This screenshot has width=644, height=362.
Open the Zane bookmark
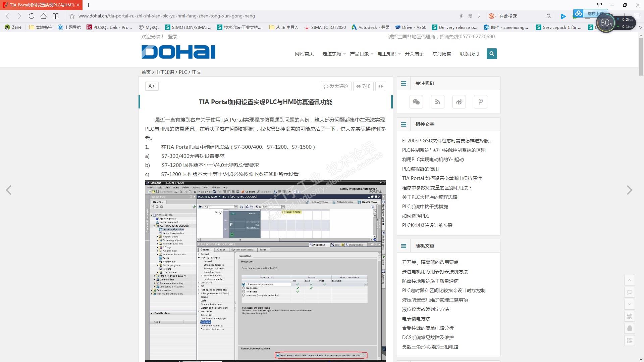(13, 27)
